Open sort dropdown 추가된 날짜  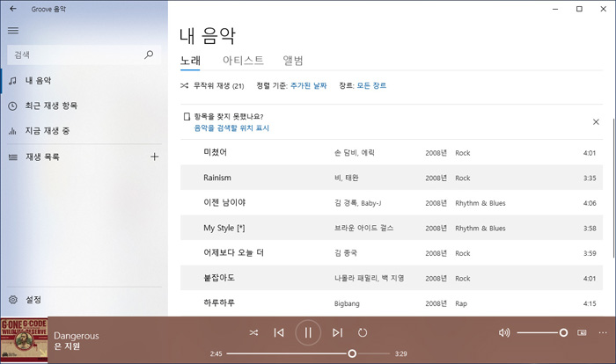click(308, 85)
